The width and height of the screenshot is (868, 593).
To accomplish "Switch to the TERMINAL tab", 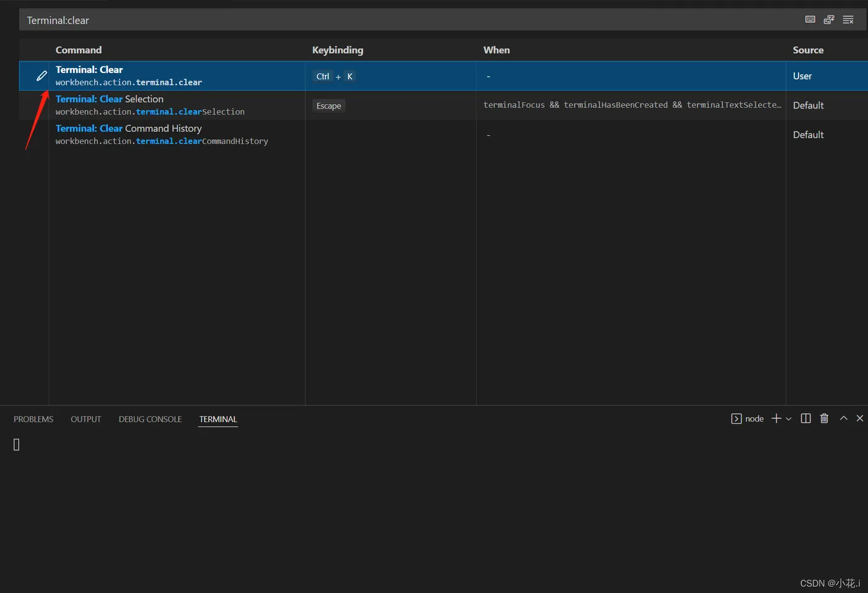I will coord(218,419).
